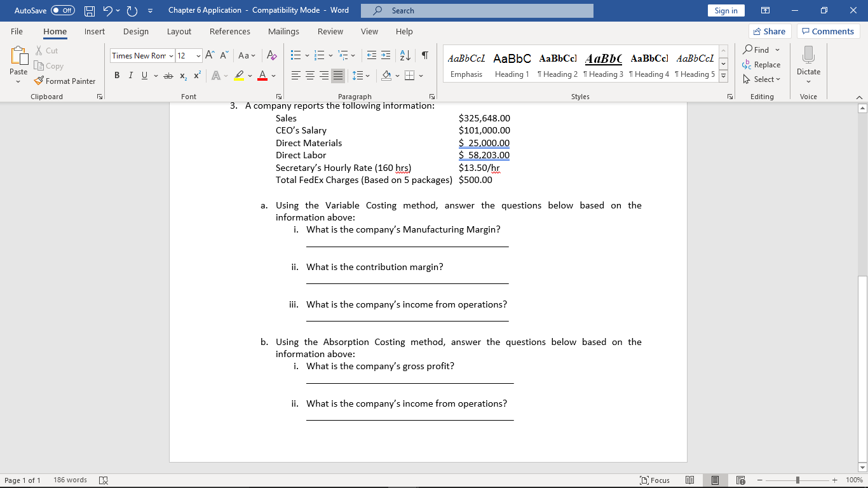Viewport: 868px width, 488px height.
Task: Toggle bold formatting
Action: tap(116, 75)
